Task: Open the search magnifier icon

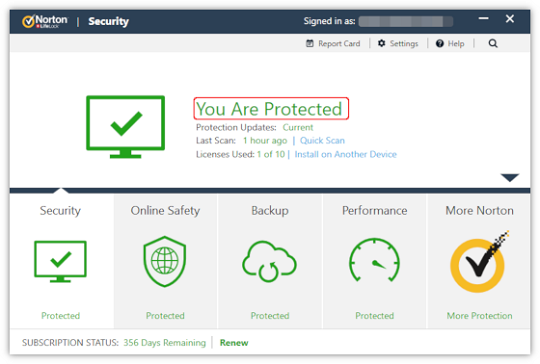Action: pyautogui.click(x=493, y=43)
